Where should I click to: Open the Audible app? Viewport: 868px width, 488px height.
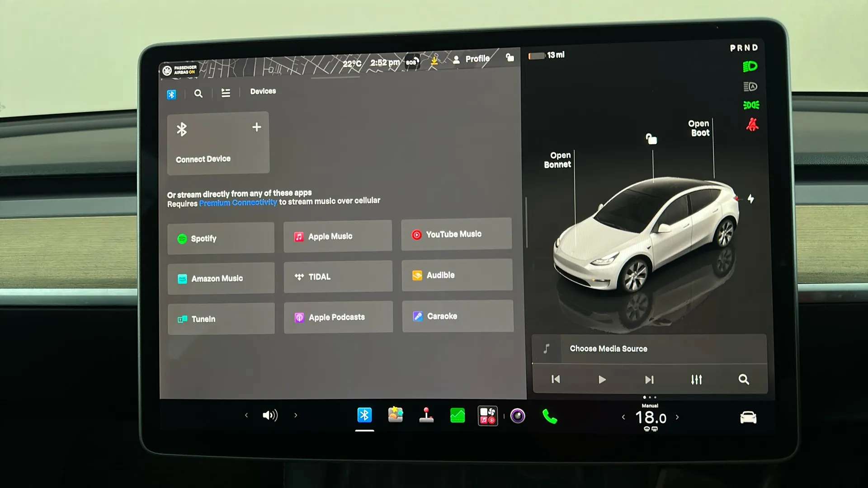click(x=457, y=275)
